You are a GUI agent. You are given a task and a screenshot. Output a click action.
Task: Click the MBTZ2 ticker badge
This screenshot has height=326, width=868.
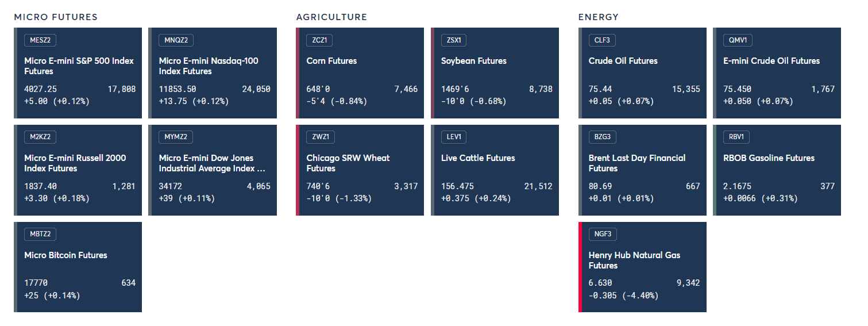tap(40, 235)
